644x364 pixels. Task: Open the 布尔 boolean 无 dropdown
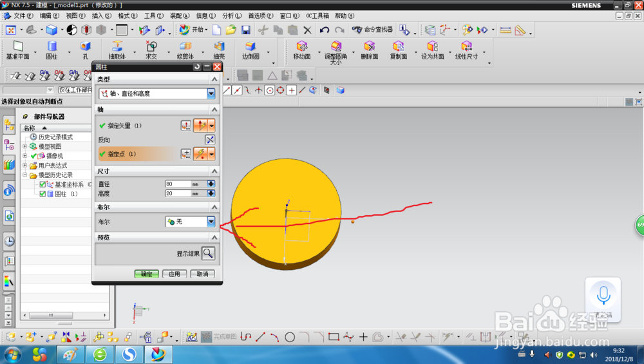(211, 222)
